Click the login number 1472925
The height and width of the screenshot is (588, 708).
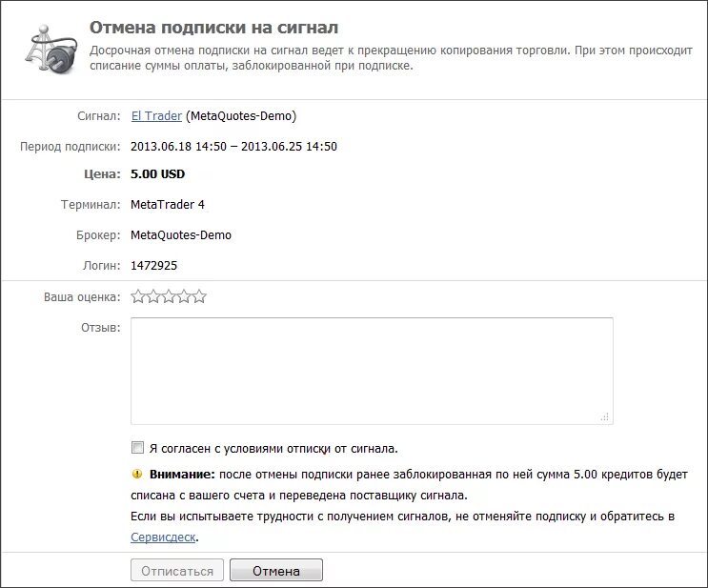pyautogui.click(x=154, y=266)
